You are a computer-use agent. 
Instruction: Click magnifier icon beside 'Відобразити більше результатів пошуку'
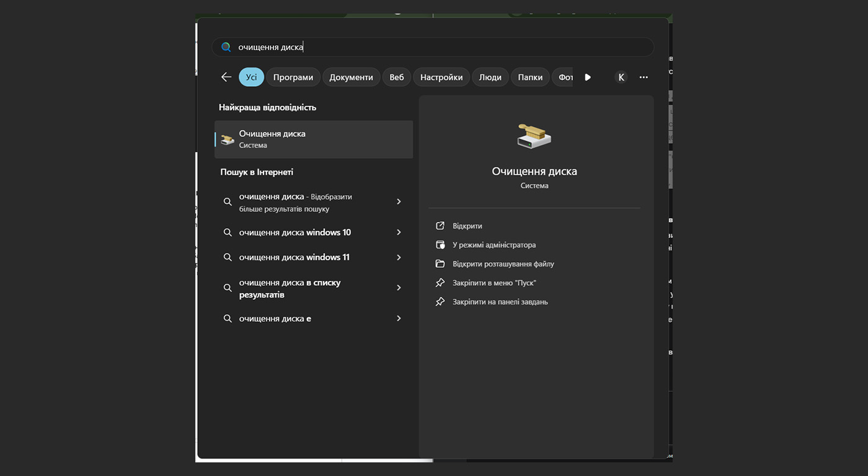tap(228, 202)
